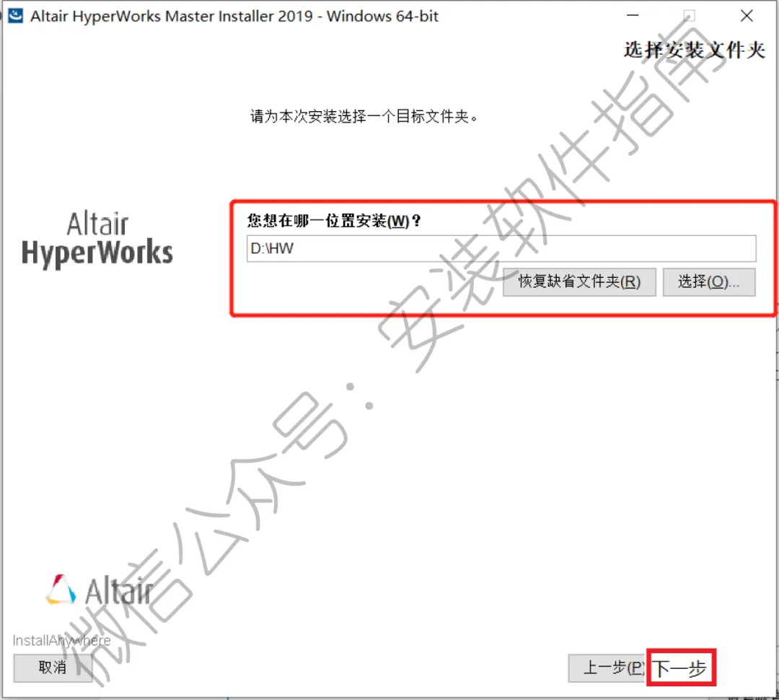This screenshot has height=700, width=779.
Task: Click the 您想在哪一位置安装(W)? label
Action: pyautogui.click(x=334, y=220)
